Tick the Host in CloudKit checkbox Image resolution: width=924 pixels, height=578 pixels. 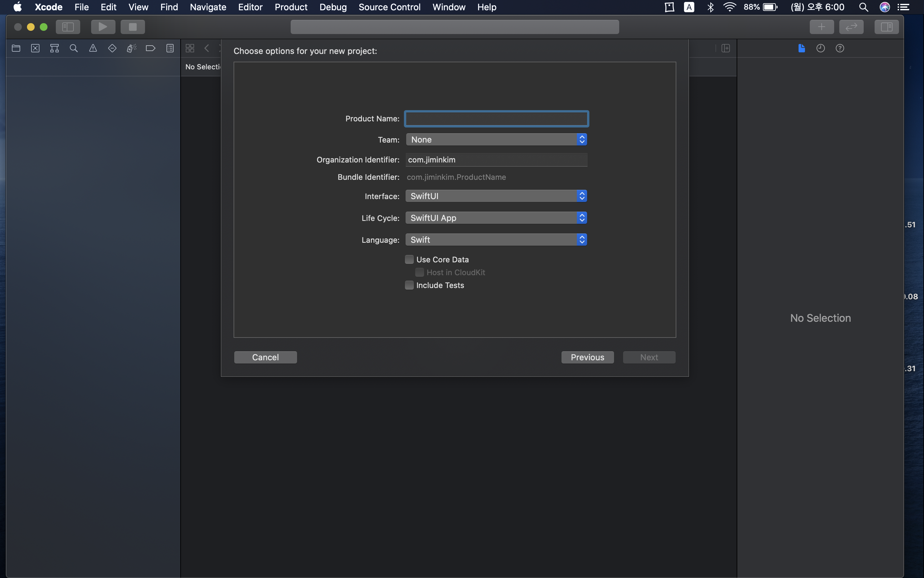420,272
